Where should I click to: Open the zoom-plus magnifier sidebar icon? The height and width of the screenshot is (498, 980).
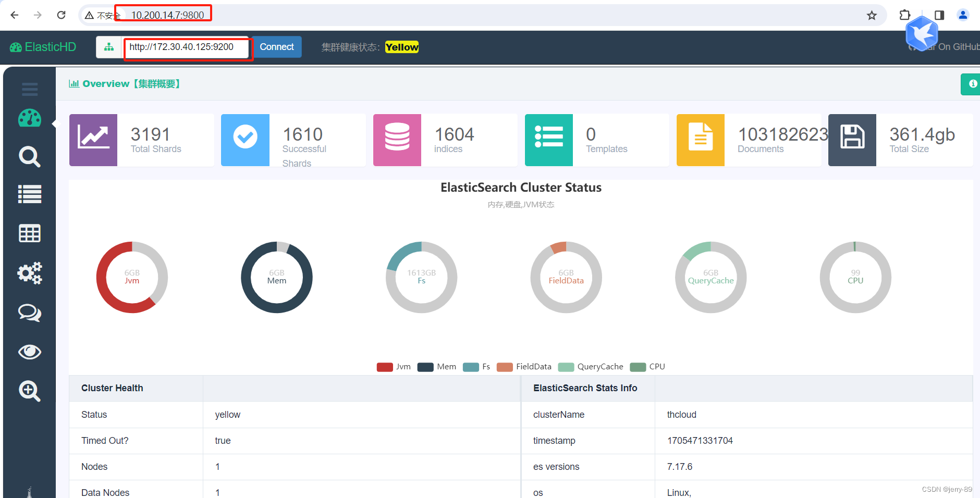(x=30, y=391)
